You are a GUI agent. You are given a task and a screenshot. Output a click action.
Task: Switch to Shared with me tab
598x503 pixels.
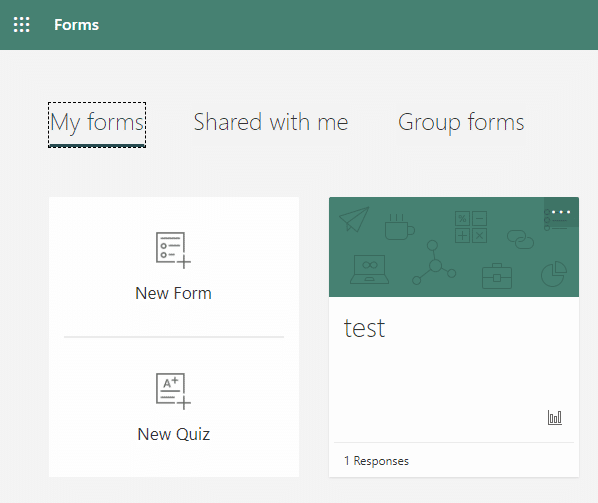(x=271, y=122)
